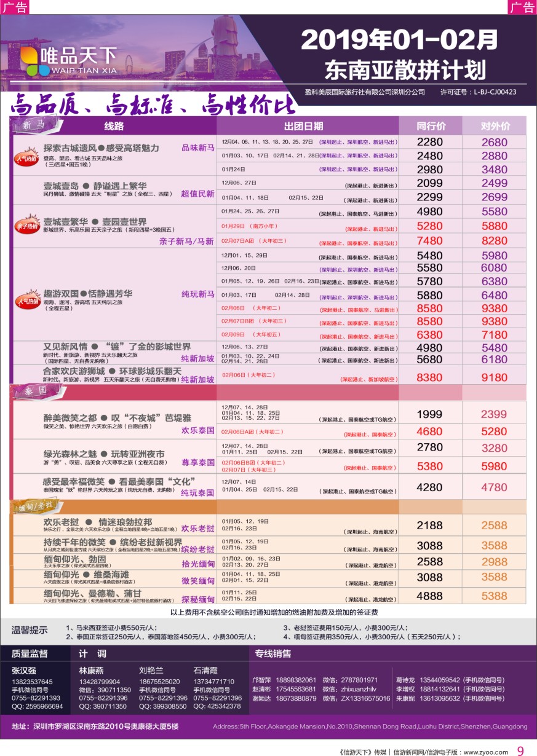Open the 探索古城遗风●感受高塔魅力 route
Viewport: 537px width, 756px height.
point(101,148)
